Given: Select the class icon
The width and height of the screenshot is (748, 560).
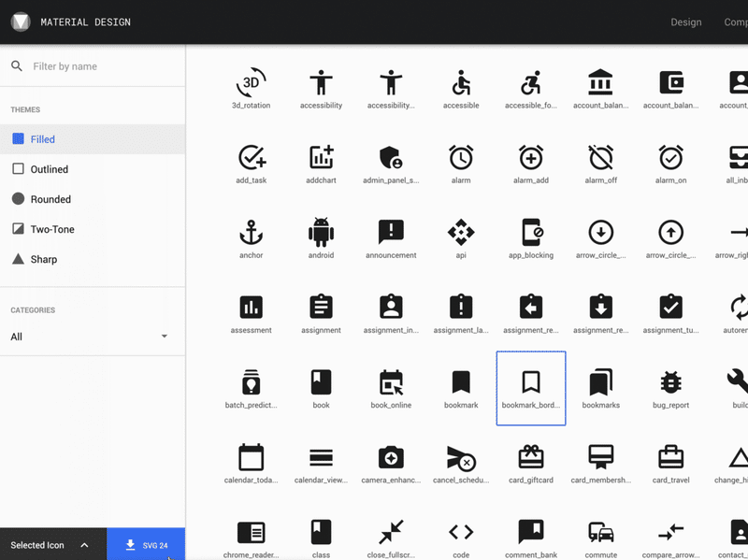Looking at the screenshot, I should click(x=321, y=532).
